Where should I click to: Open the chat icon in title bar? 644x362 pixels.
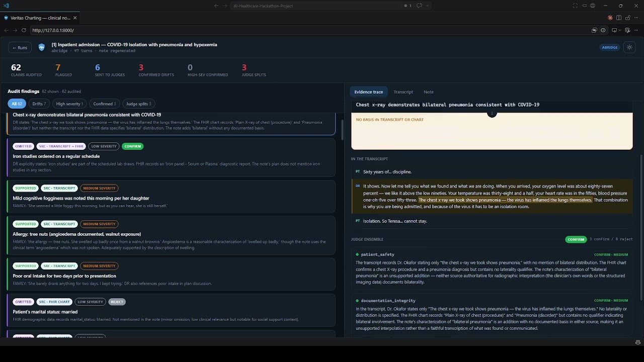click(x=419, y=6)
